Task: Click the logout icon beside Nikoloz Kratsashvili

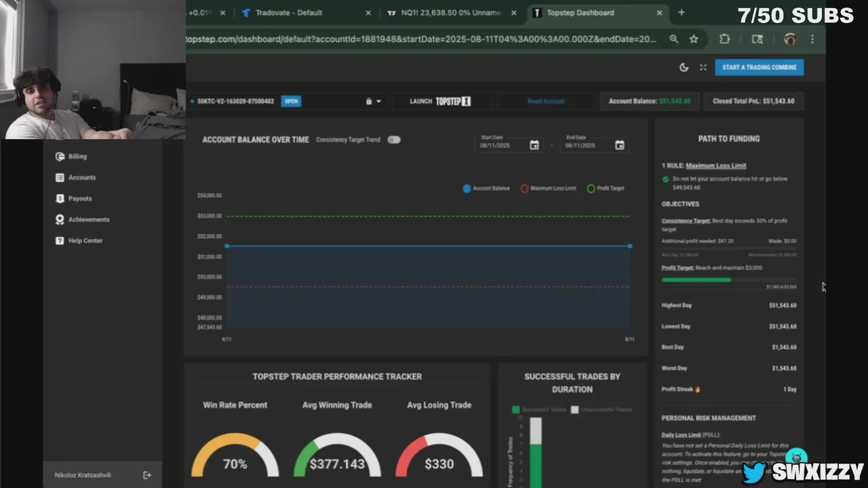Action: tap(147, 475)
